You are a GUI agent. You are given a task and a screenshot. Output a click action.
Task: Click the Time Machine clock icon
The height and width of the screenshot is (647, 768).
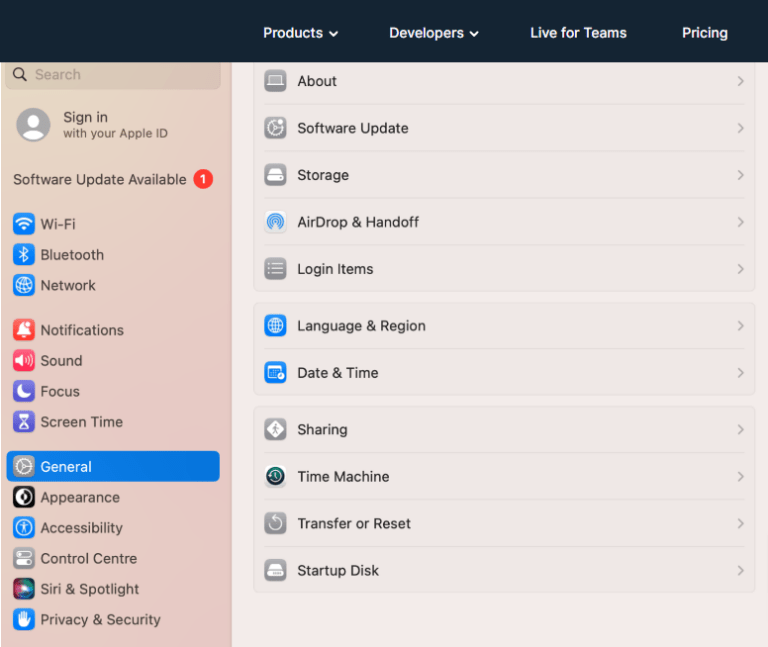[x=275, y=477]
